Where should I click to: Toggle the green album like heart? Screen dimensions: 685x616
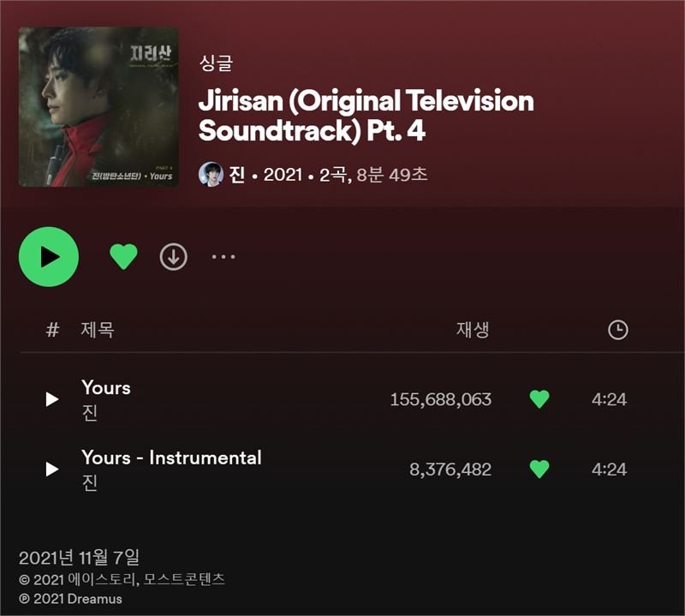point(123,257)
